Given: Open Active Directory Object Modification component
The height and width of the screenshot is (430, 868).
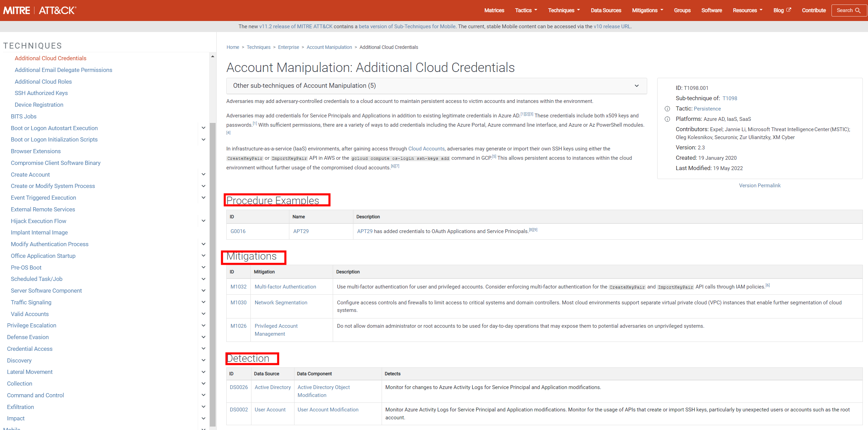Looking at the screenshot, I should [324, 391].
